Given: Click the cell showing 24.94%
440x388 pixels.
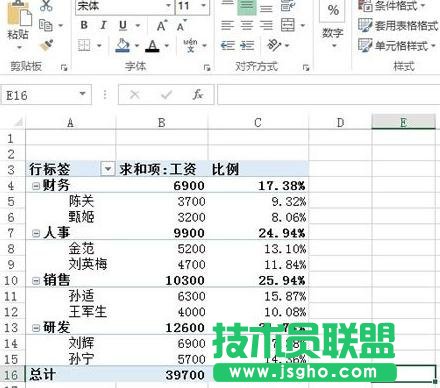Looking at the screenshot, I should pyautogui.click(x=258, y=233).
